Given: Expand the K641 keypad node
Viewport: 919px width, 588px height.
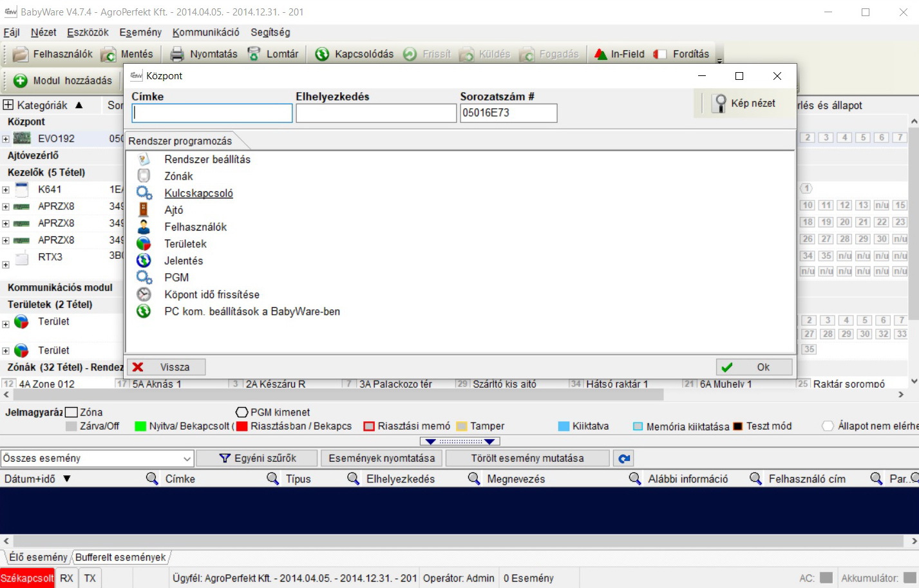Looking at the screenshot, I should tap(6, 190).
